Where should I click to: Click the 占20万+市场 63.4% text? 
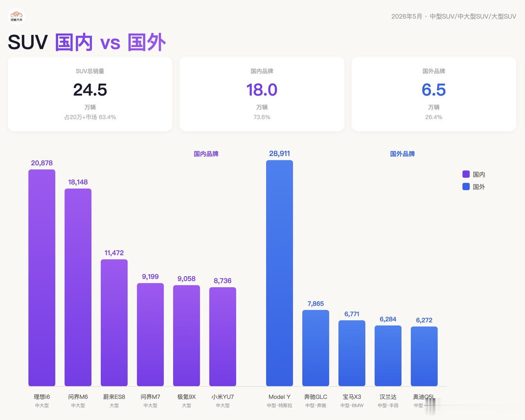(90, 117)
